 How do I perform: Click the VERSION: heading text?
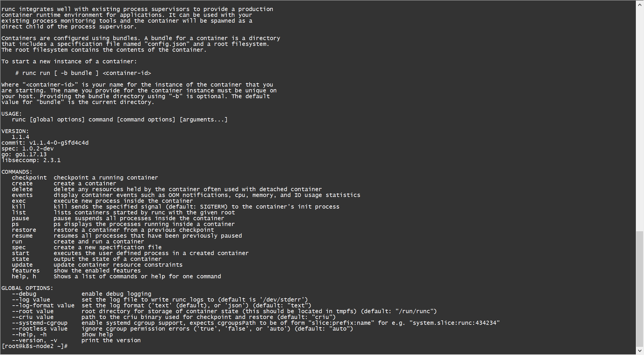15,131
